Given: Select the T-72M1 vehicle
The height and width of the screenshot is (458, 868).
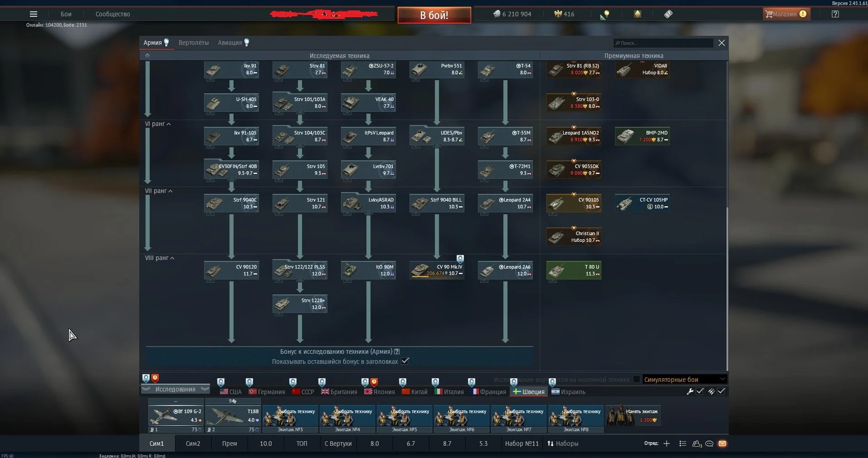Looking at the screenshot, I should click(505, 170).
